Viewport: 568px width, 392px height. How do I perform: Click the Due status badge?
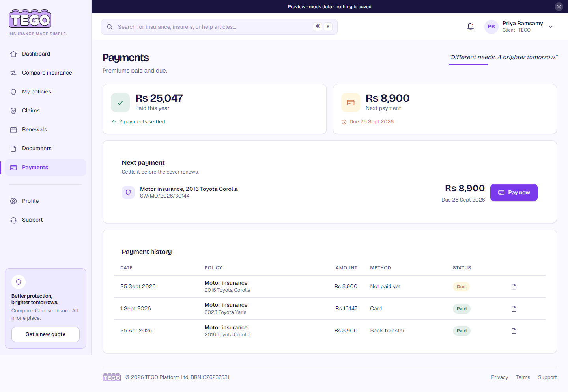click(x=461, y=287)
